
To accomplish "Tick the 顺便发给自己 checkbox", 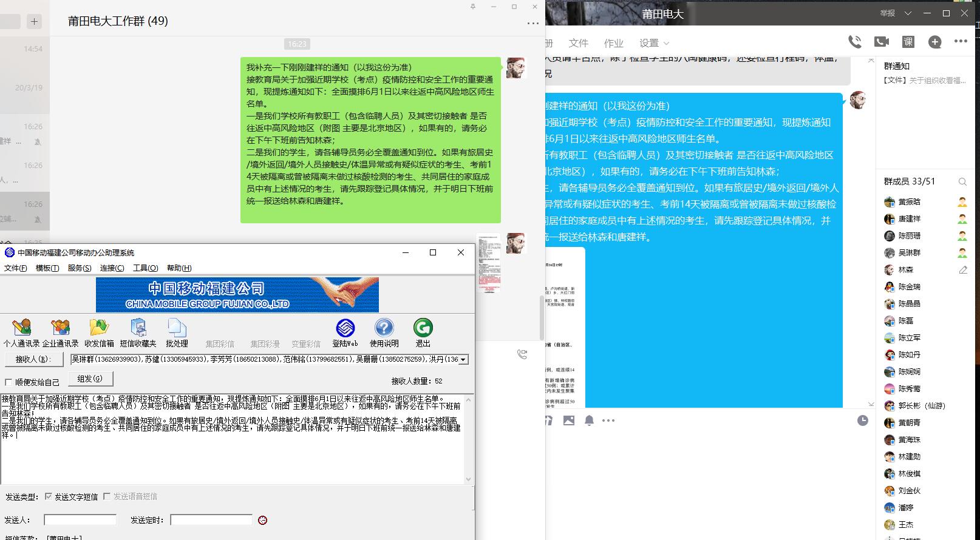I will pyautogui.click(x=9, y=382).
